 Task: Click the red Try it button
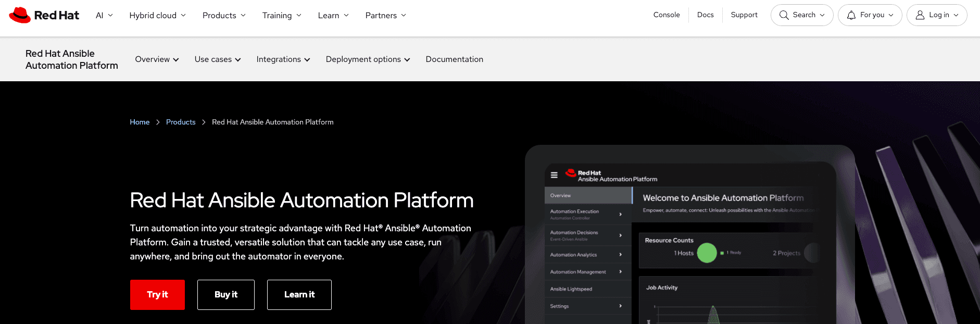(157, 295)
